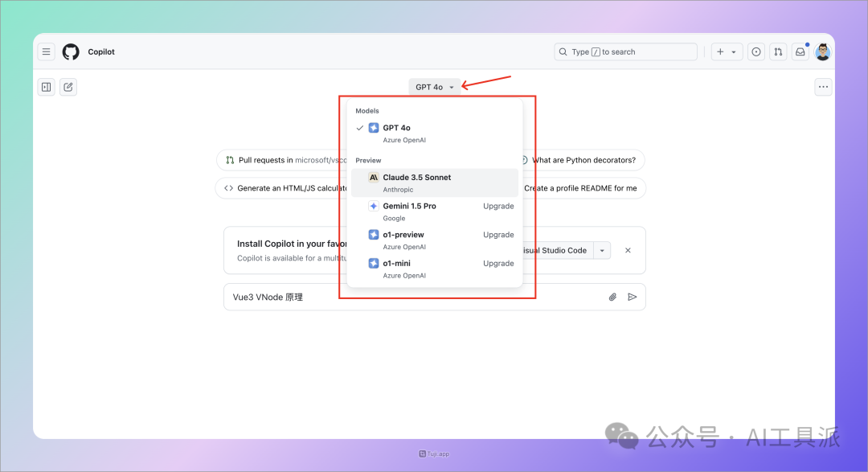Click the magnifier search icon

(x=563, y=51)
